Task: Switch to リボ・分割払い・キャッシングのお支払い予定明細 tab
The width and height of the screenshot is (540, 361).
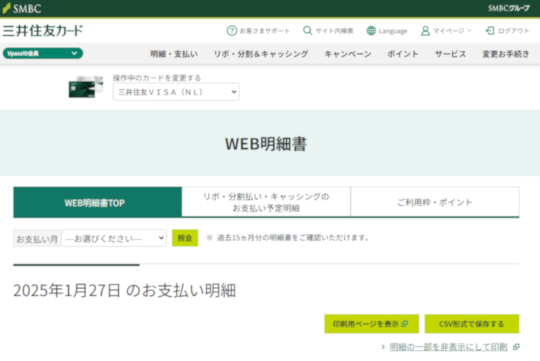Action: click(266, 202)
